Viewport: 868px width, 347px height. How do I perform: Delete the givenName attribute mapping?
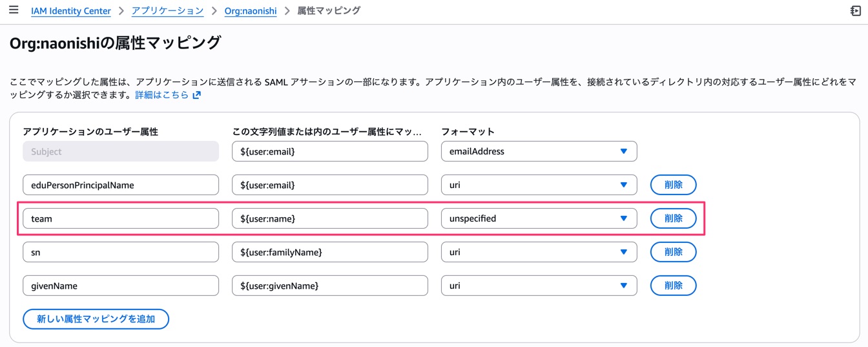click(673, 286)
